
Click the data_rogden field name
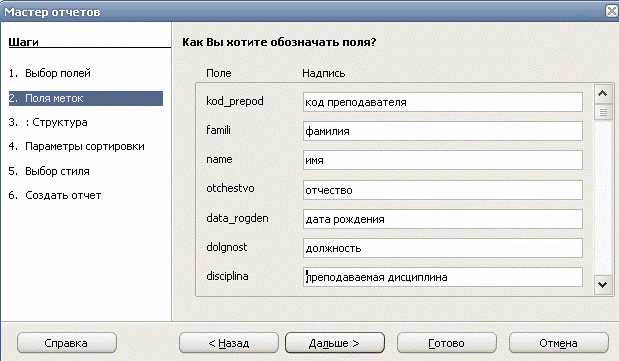[237, 218]
